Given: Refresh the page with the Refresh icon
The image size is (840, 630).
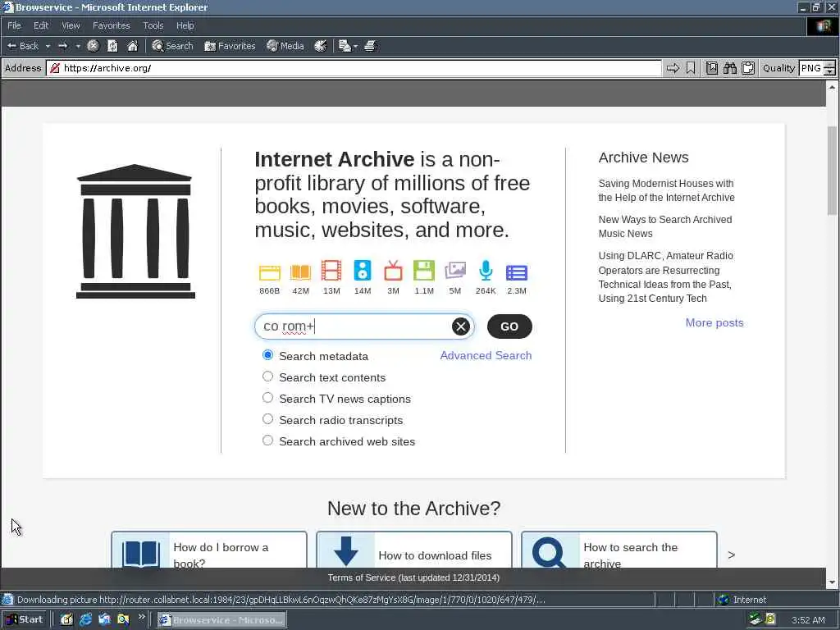Looking at the screenshot, I should click(x=112, y=46).
